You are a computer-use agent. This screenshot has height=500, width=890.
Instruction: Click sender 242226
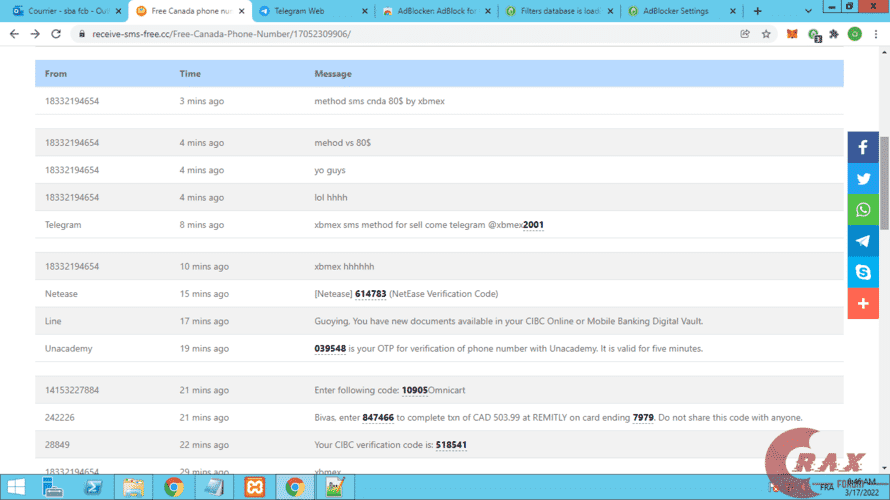coord(60,418)
